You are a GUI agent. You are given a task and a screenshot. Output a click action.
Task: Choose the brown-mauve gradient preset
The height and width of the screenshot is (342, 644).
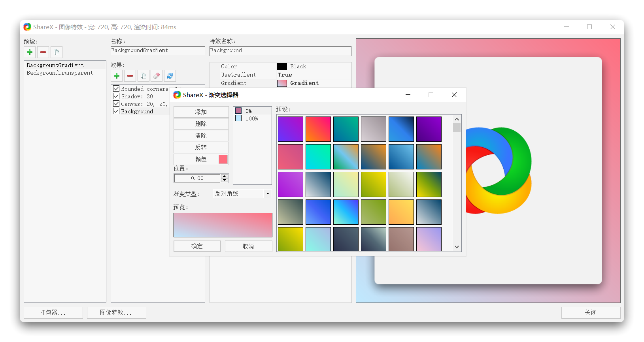401,239
